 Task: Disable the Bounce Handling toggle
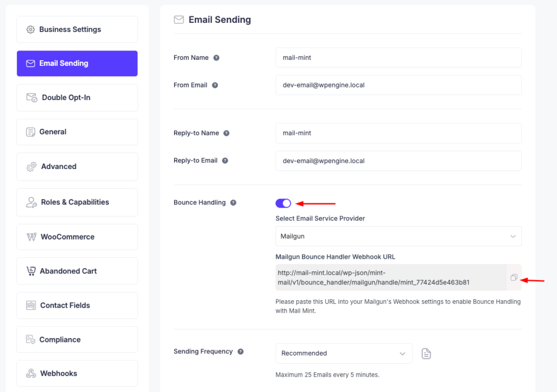click(283, 203)
